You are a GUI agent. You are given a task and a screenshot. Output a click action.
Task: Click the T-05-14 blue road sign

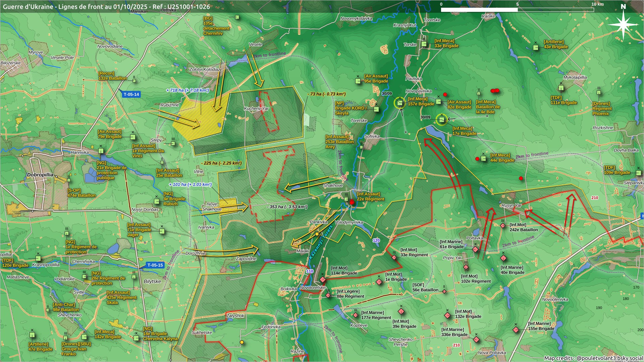tap(131, 95)
